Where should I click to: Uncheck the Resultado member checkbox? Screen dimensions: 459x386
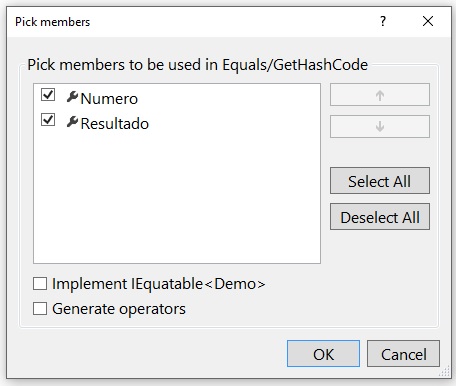tap(48, 119)
